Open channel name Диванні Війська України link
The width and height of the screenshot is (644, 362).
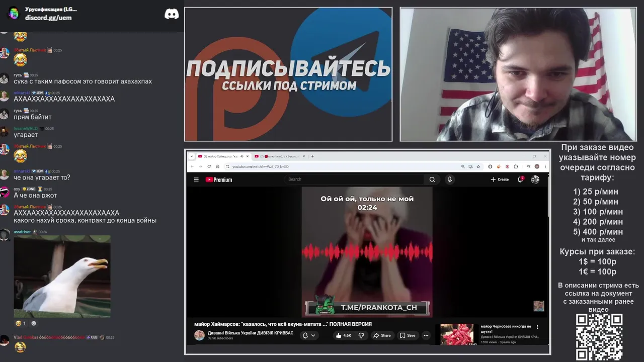251,333
